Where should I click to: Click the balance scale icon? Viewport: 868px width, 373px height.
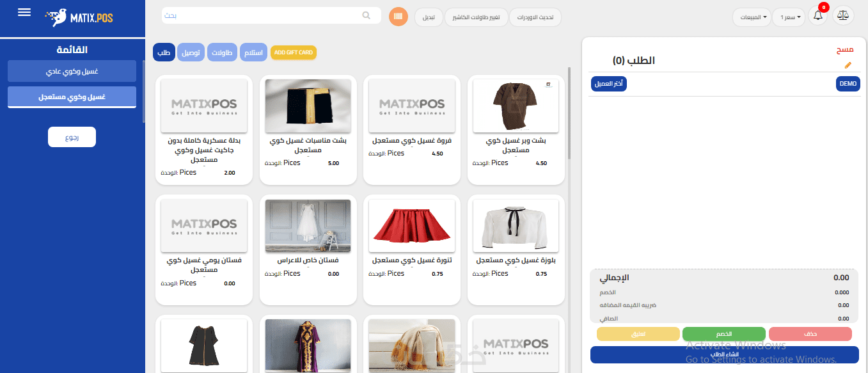844,17
